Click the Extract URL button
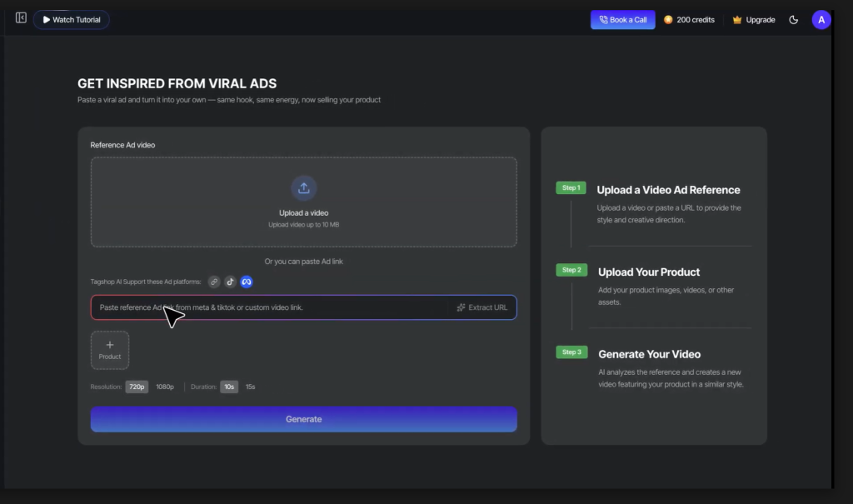853x504 pixels. (482, 307)
